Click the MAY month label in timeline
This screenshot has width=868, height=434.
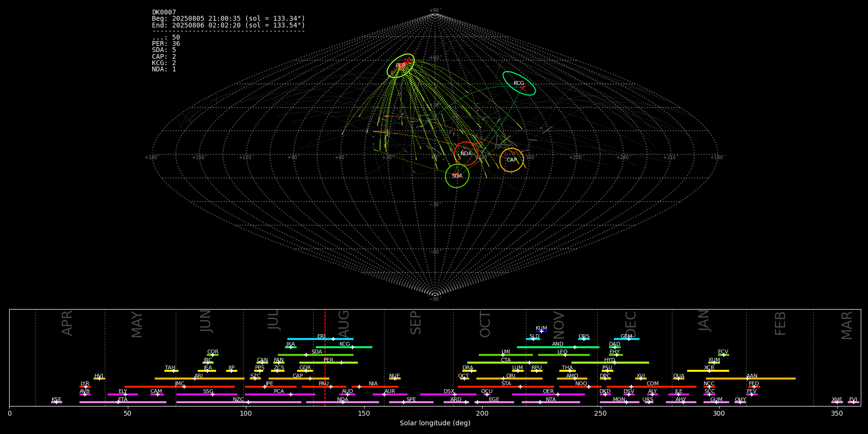(x=137, y=325)
